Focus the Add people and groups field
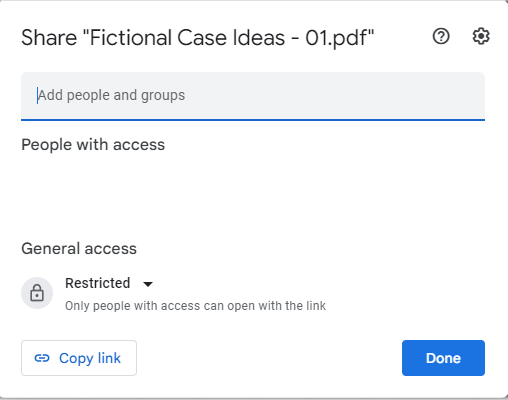Image resolution: width=508 pixels, height=400 pixels. [253, 96]
